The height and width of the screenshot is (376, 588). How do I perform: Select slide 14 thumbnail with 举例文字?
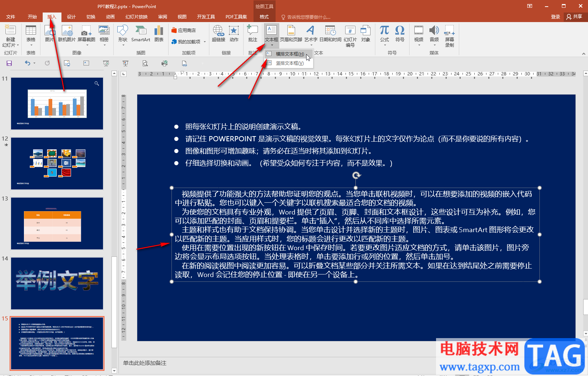pos(57,283)
